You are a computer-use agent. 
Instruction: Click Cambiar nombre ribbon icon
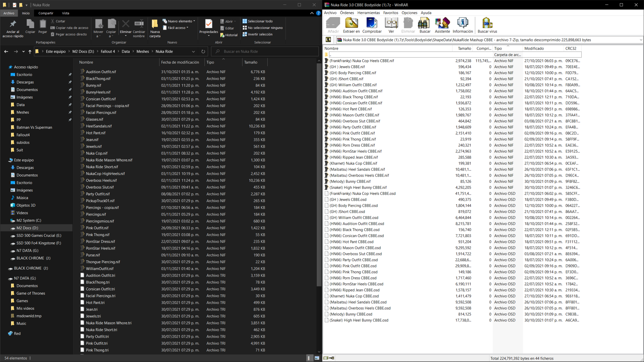(139, 24)
